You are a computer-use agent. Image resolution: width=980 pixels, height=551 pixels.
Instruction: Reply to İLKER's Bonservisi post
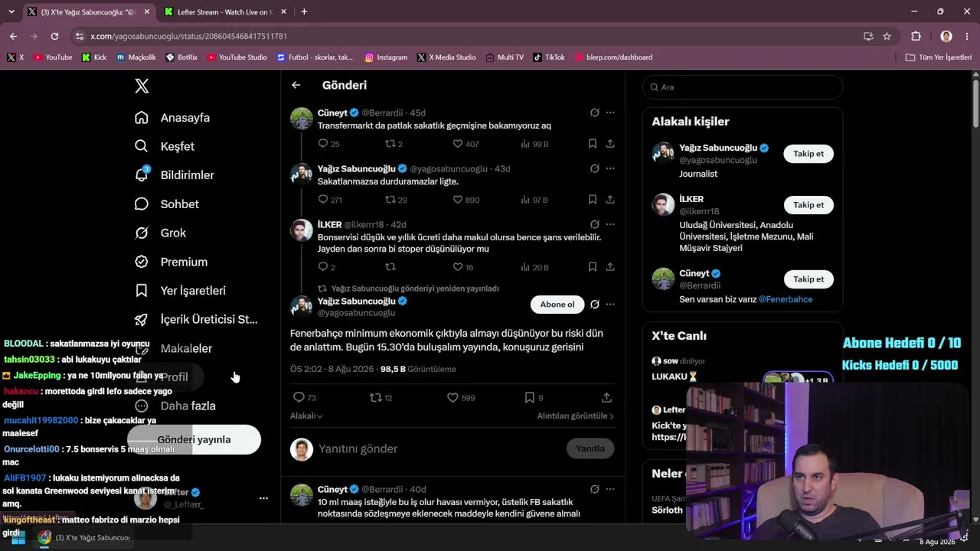click(x=323, y=267)
